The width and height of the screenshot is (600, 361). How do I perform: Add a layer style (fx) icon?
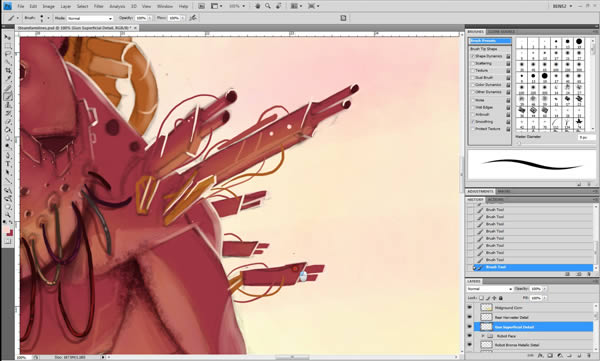540,356
